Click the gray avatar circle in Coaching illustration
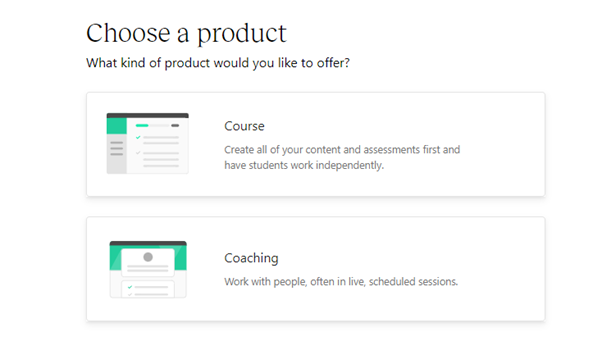 [148, 257]
